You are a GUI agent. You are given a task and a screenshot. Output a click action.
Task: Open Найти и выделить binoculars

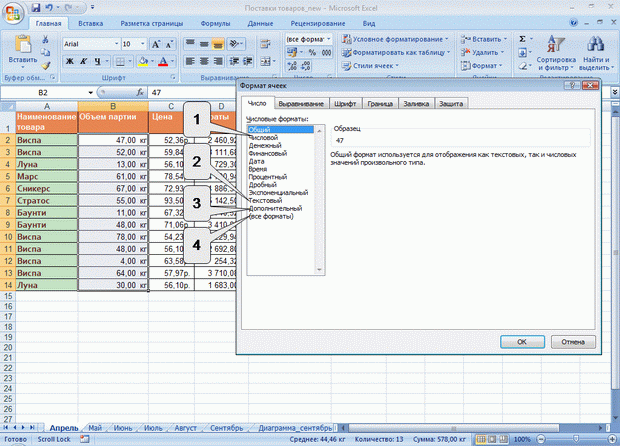[x=596, y=53]
